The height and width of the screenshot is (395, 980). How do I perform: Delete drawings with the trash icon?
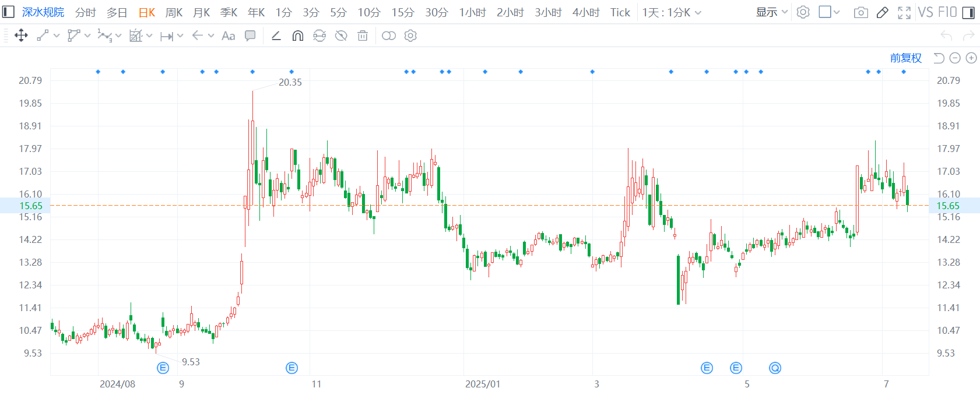pyautogui.click(x=363, y=36)
